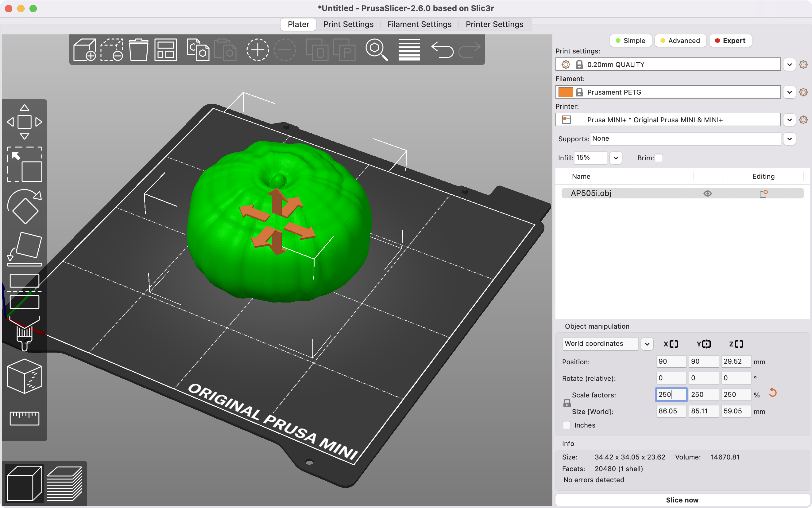Expand the Filament preset dropdown
812x508 pixels.
(790, 92)
